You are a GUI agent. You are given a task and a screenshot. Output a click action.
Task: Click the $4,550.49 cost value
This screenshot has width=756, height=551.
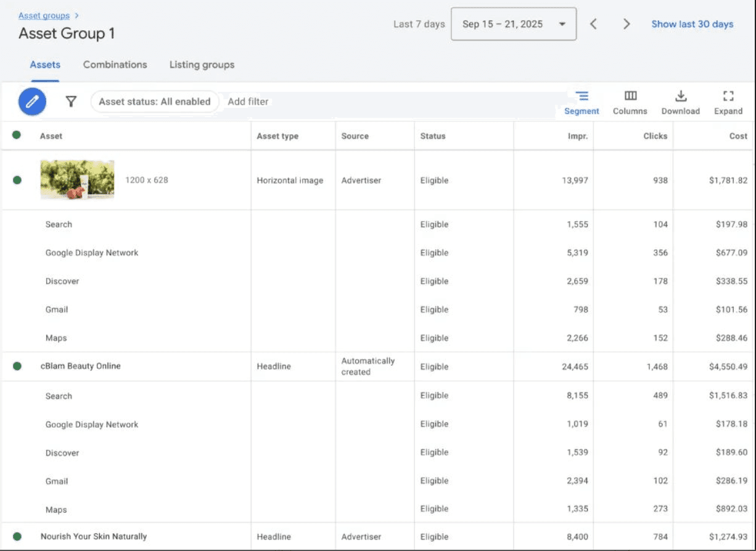coord(728,367)
